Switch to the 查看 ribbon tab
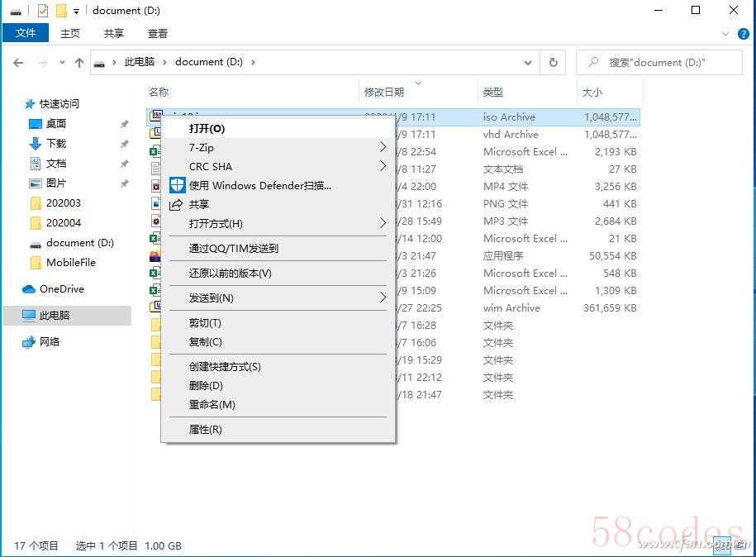 coord(157,33)
